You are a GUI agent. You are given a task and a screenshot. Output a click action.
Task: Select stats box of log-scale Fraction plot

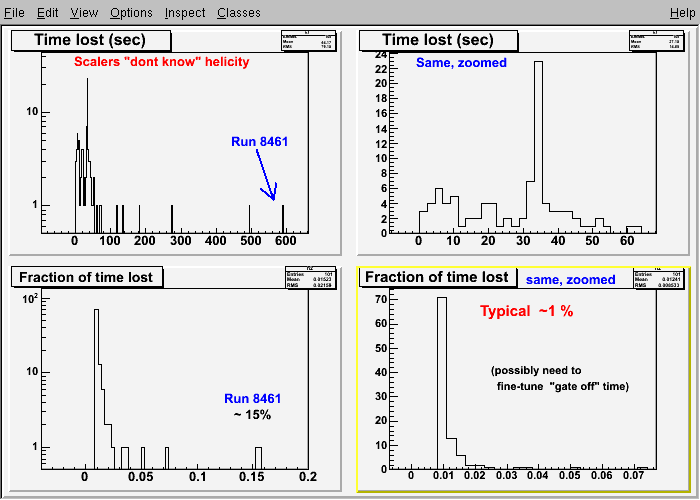coord(311,278)
